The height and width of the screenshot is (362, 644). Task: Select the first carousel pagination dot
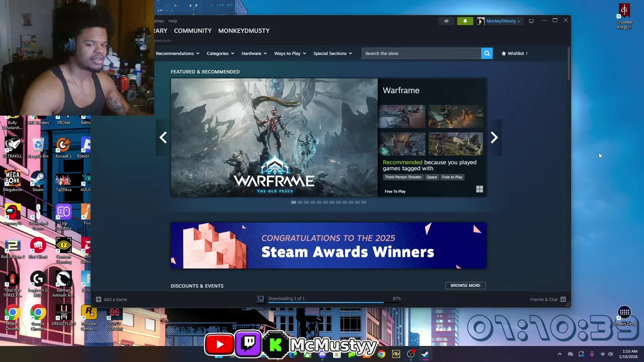pyautogui.click(x=293, y=202)
